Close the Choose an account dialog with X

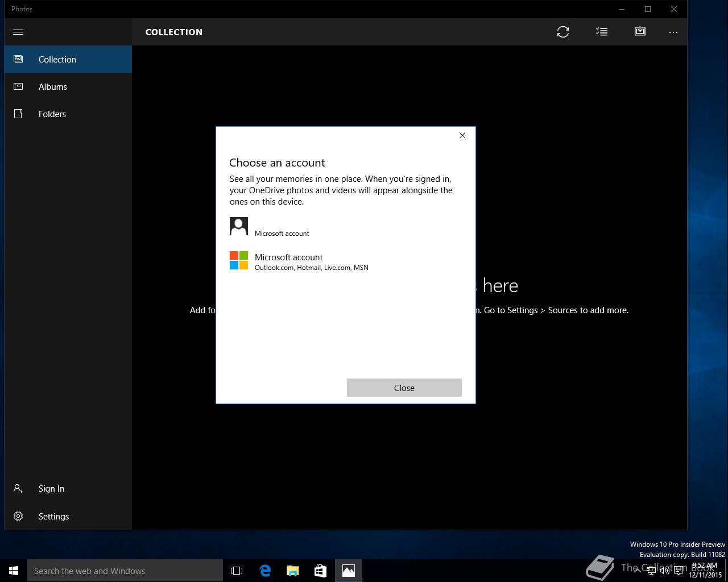462,135
